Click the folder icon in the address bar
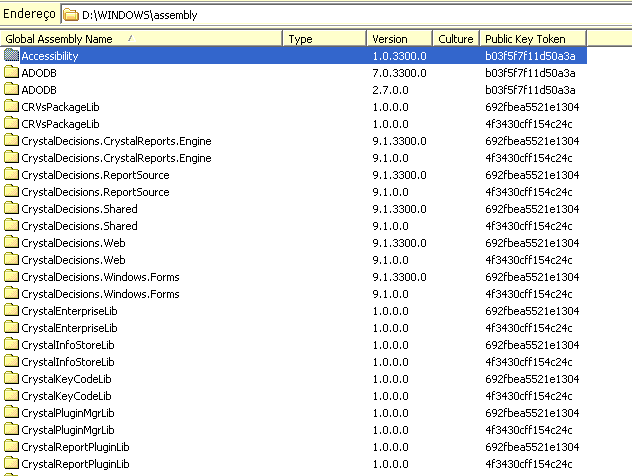The width and height of the screenshot is (632, 476). coord(71,15)
